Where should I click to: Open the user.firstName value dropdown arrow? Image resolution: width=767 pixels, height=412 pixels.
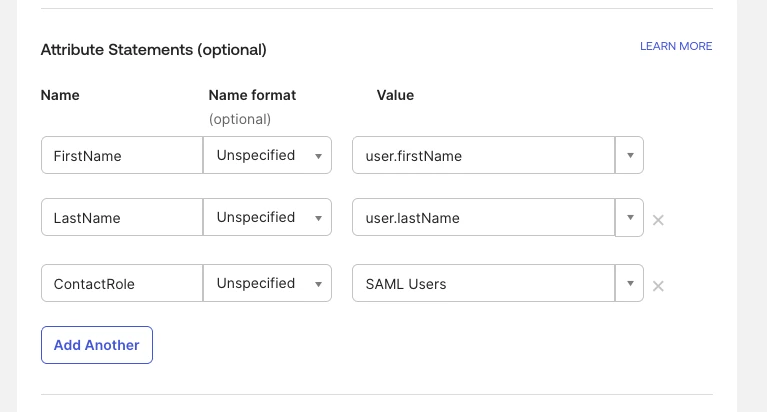(629, 156)
